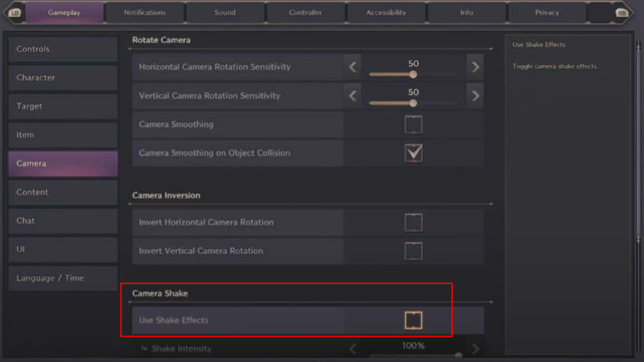Click the settings list vertical scrollbar
644x362 pixels.
point(638,142)
